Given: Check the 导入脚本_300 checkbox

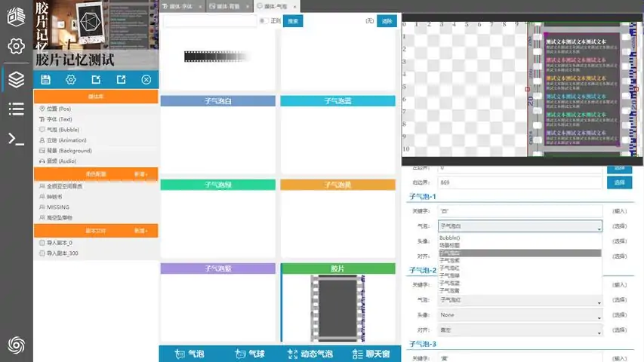Looking at the screenshot, I should coord(42,253).
